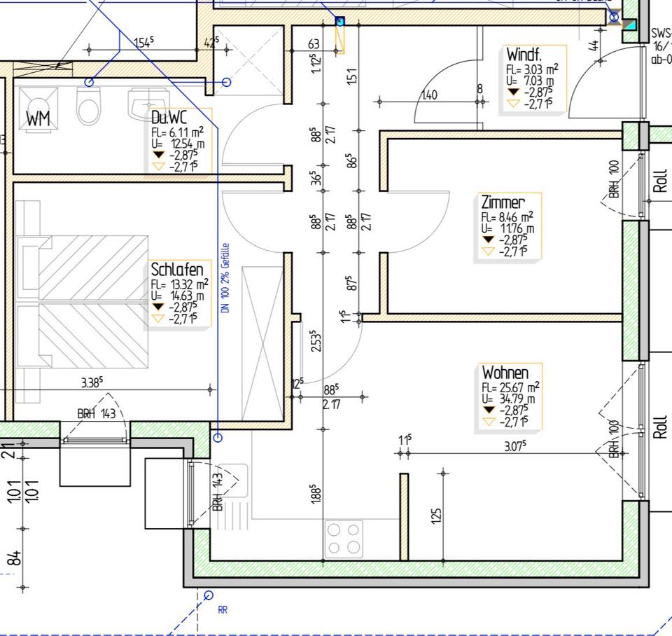Click the cyan triangle marker near Windf.
Image resolution: width=672 pixels, height=636 pixels.
click(x=631, y=25)
